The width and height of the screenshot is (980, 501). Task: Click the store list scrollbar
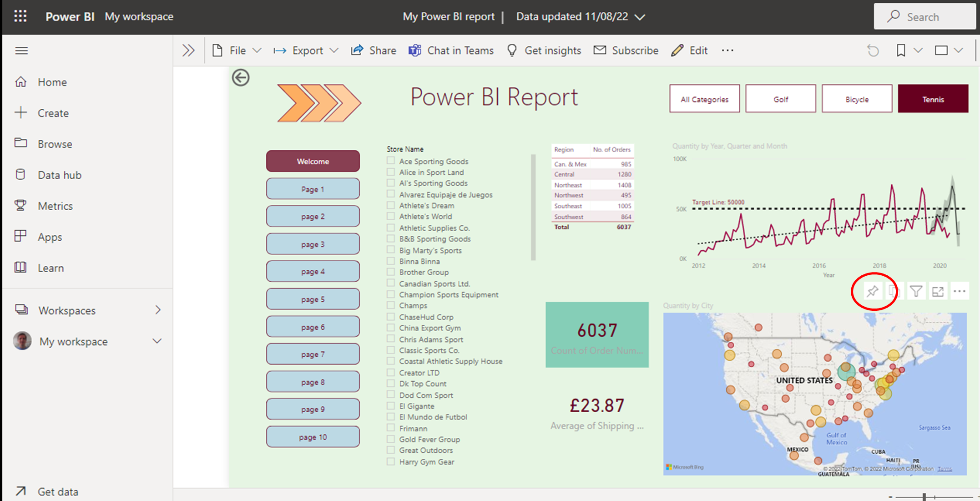pyautogui.click(x=533, y=207)
